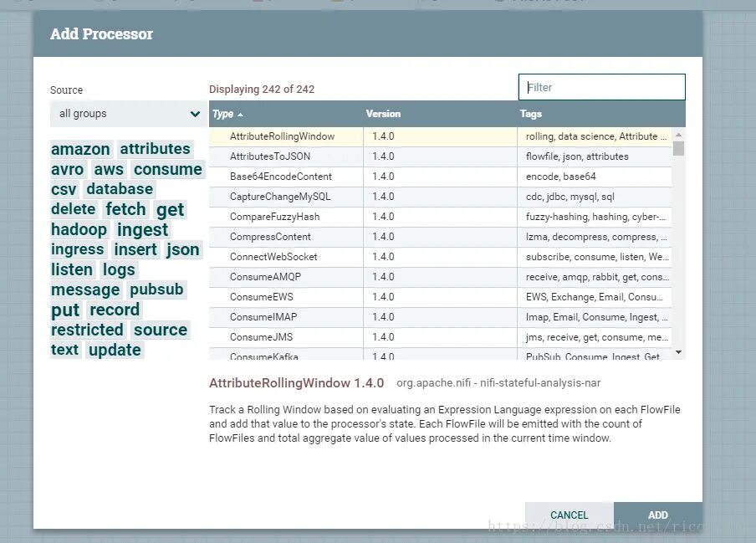This screenshot has height=543, width=756.
Task: Sort by the Version column header
Action: coord(383,114)
